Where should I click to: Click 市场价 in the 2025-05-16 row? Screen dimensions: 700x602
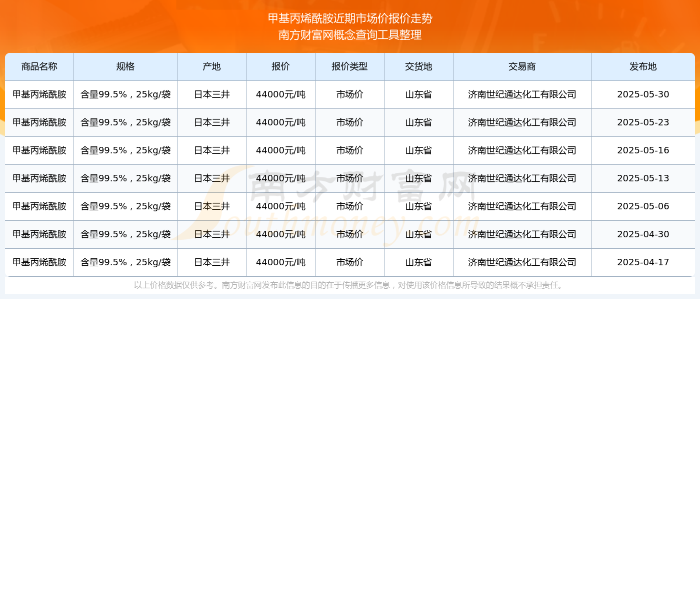tap(350, 150)
